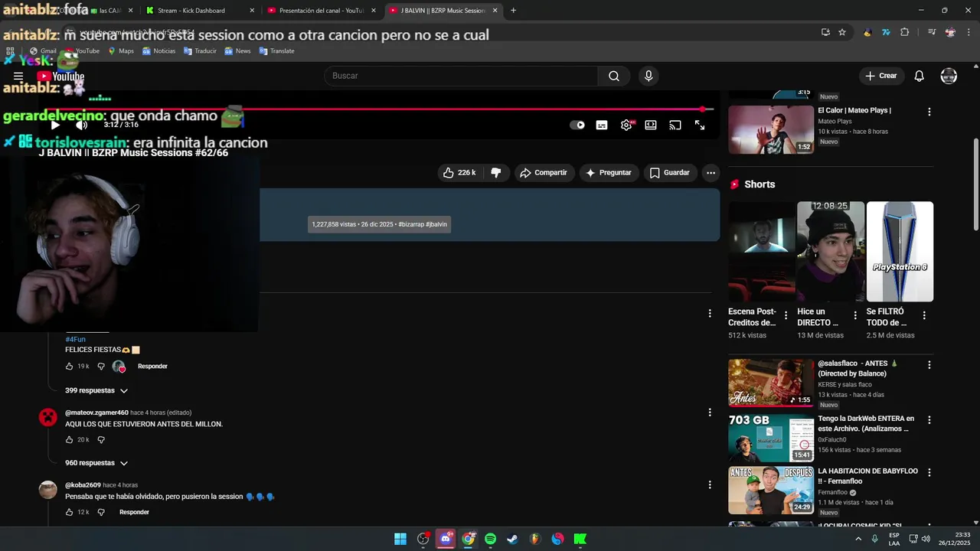Image resolution: width=980 pixels, height=551 pixels.
Task: Switch player to theater mode
Action: click(x=651, y=125)
